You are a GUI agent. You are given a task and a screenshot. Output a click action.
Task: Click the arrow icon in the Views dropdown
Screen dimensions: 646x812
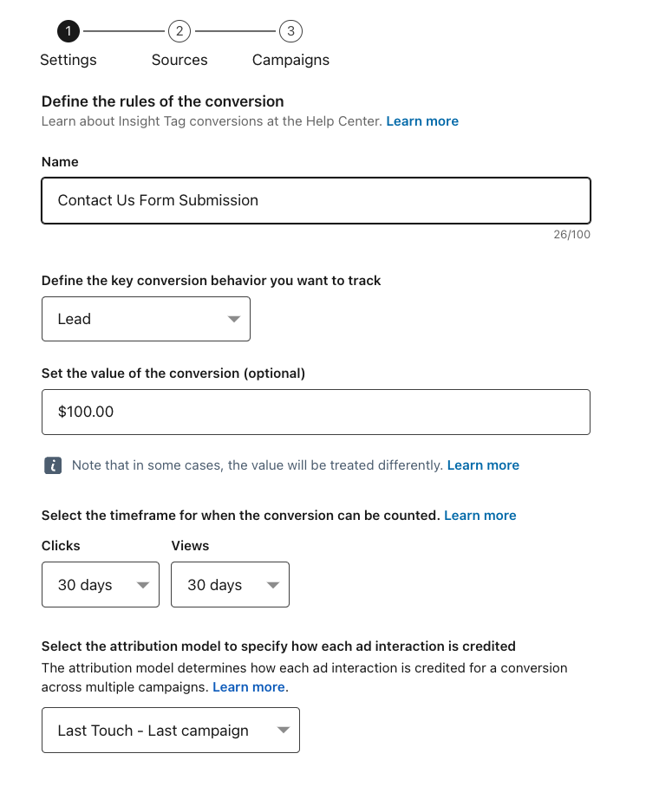point(272,585)
